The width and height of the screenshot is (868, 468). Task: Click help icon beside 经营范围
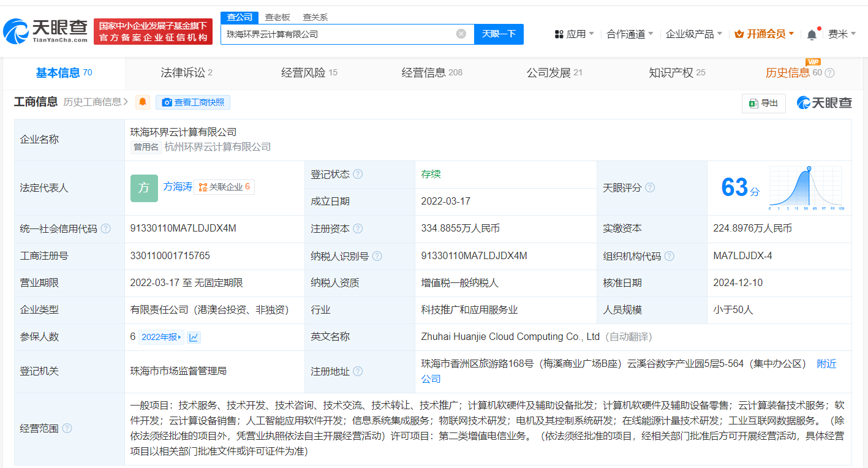click(67, 428)
